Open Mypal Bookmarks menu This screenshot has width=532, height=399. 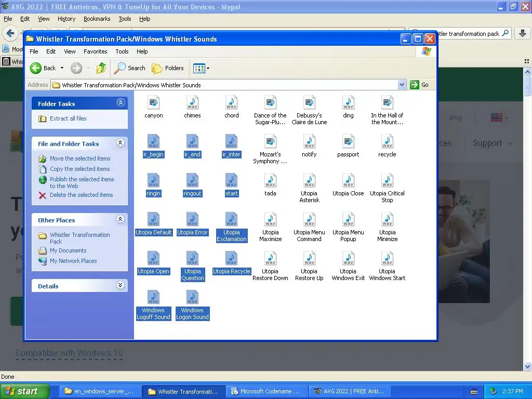[97, 19]
